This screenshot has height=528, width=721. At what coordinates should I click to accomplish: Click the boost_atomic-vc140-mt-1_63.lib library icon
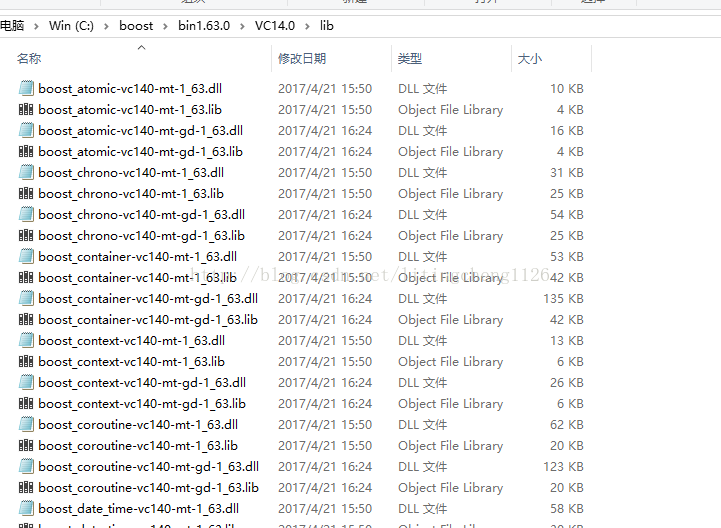(26, 109)
